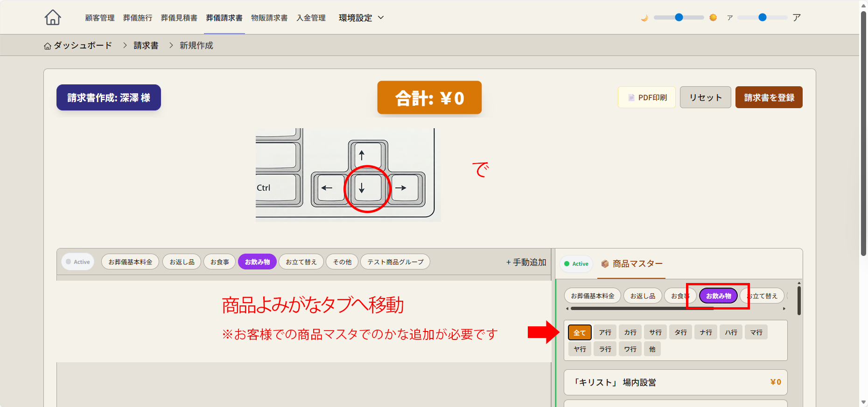Image resolution: width=868 pixels, height=407 pixels.
Task: Go to ダッシュボード in the breadcrumb
Action: tap(83, 46)
